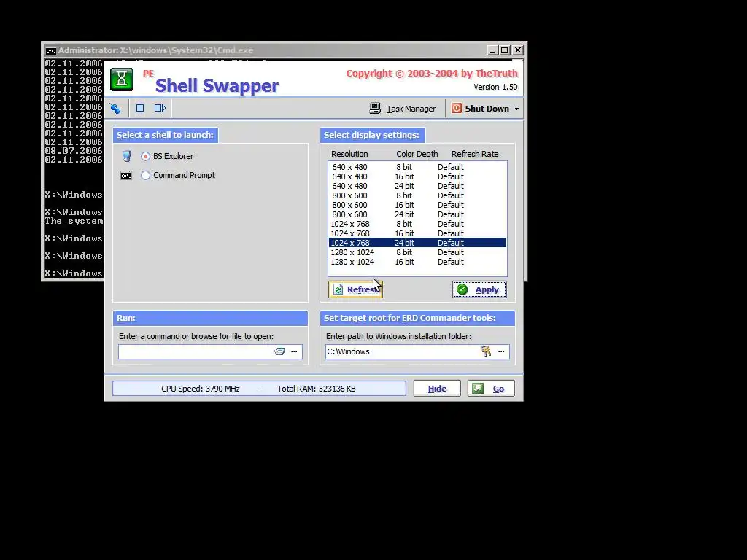Image resolution: width=747 pixels, height=560 pixels.
Task: Browse for the Windows installation folder
Action: pos(501,351)
